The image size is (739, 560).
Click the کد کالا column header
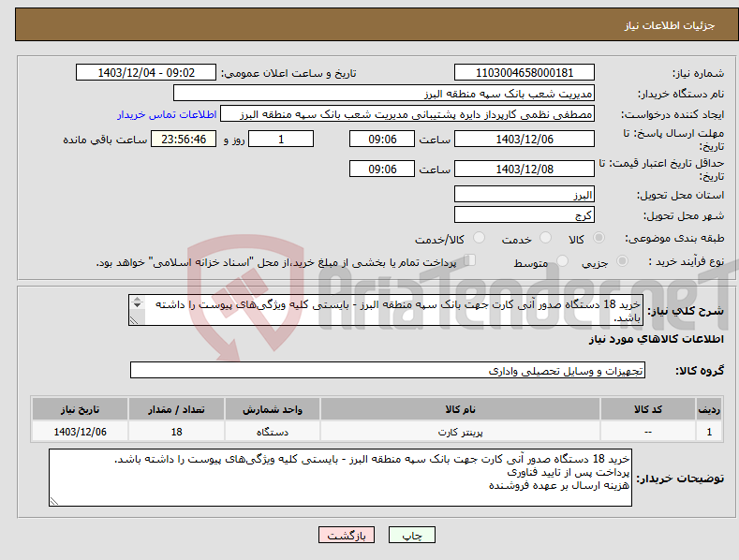pos(648,409)
